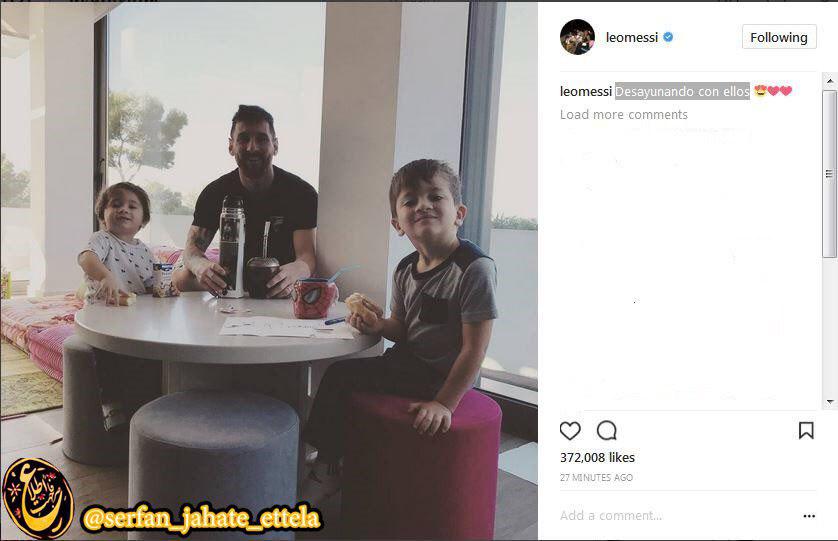Click the @serfan_jahate_ettela watermark text
The image size is (838, 541).
[x=201, y=517]
